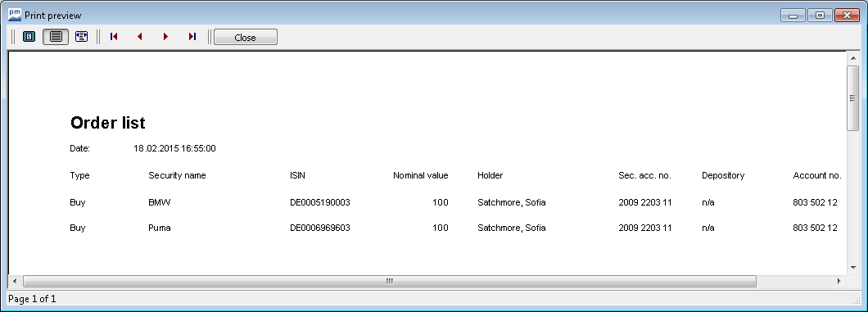This screenshot has width=868, height=312.
Task: Click the Puma security name
Action: [x=160, y=228]
